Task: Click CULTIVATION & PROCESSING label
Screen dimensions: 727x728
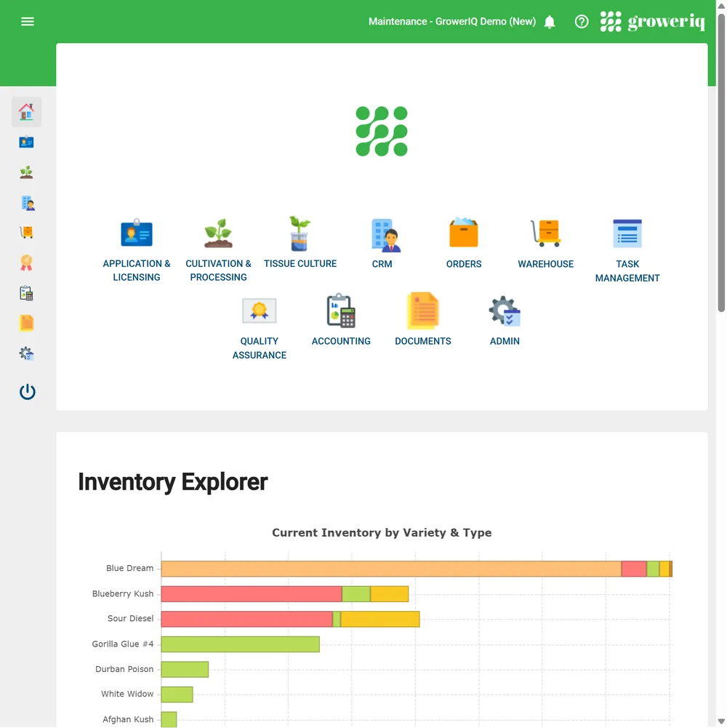Action: click(218, 271)
